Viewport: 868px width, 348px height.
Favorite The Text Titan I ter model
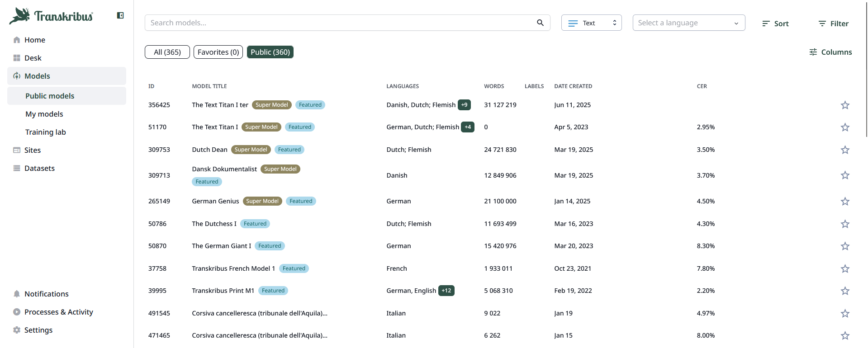(x=844, y=105)
